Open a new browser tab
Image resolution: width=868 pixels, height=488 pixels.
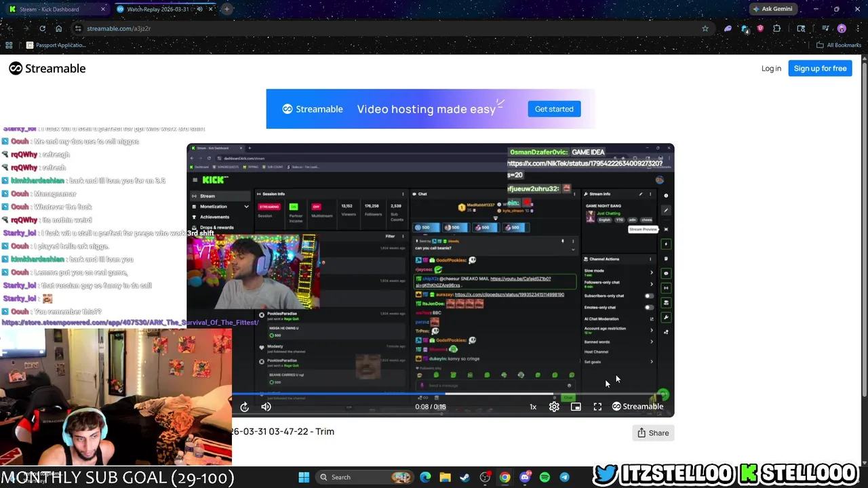[226, 9]
